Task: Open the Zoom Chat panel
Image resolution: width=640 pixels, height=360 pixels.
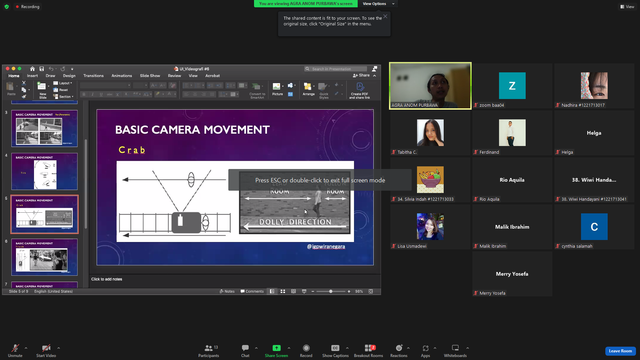Action: pyautogui.click(x=245, y=350)
